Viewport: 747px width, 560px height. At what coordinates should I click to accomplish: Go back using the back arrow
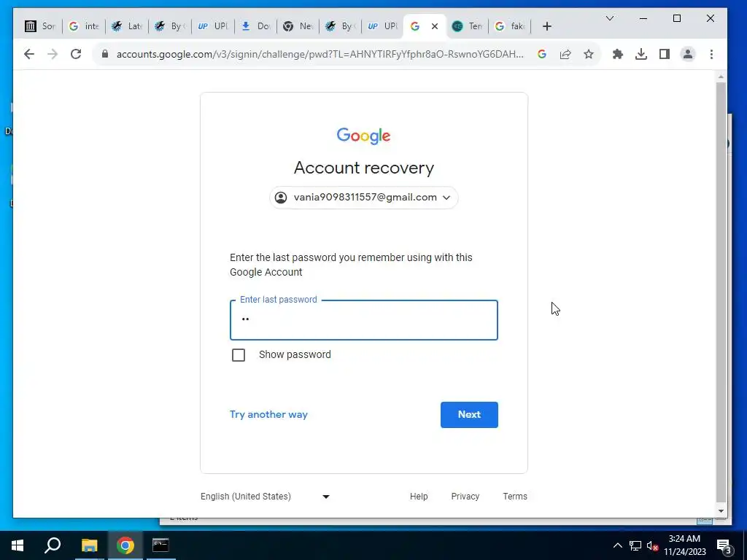point(29,54)
